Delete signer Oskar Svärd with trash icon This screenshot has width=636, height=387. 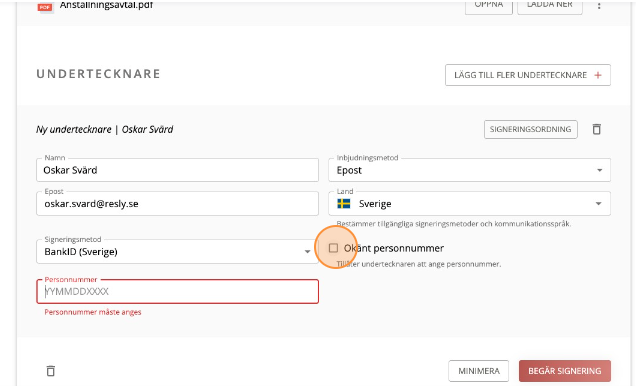click(596, 129)
